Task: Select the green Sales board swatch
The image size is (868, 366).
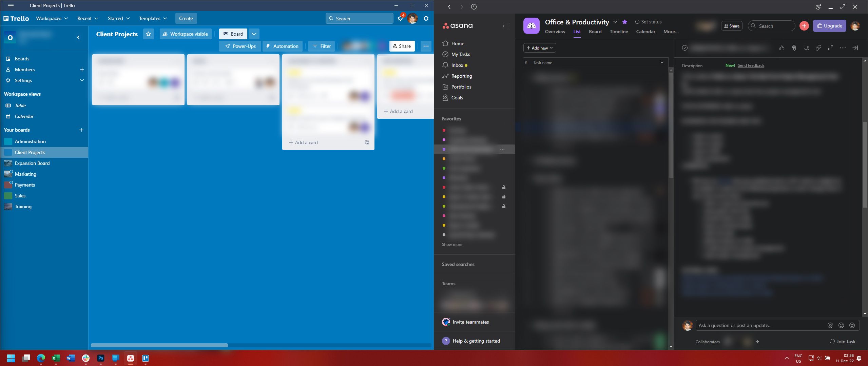Action: click(8, 196)
